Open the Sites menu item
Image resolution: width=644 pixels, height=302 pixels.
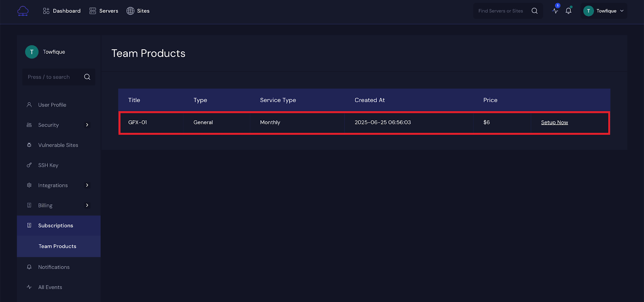point(138,11)
